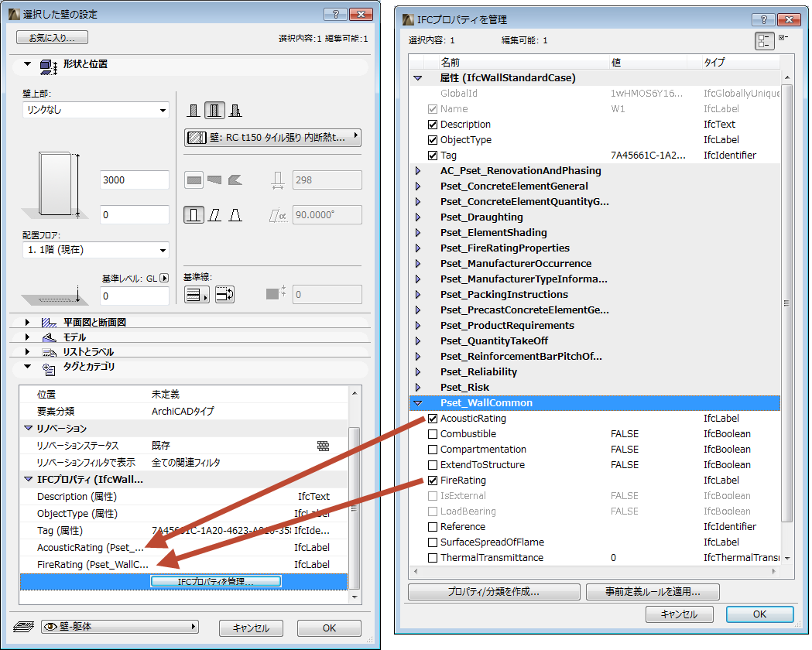Select the vertical wall complexity icon
The image size is (812, 650).
(194, 215)
